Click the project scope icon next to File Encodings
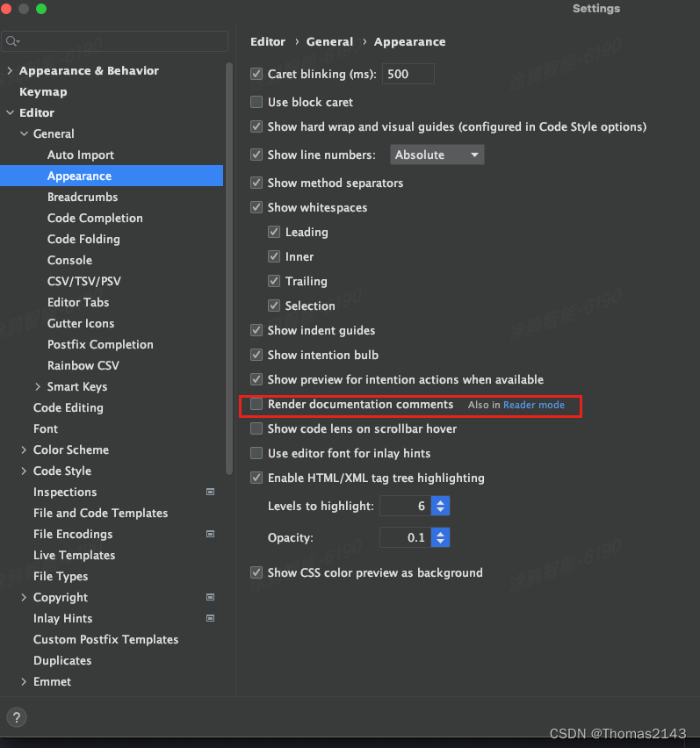Viewport: 700px width, 748px height. click(x=210, y=535)
